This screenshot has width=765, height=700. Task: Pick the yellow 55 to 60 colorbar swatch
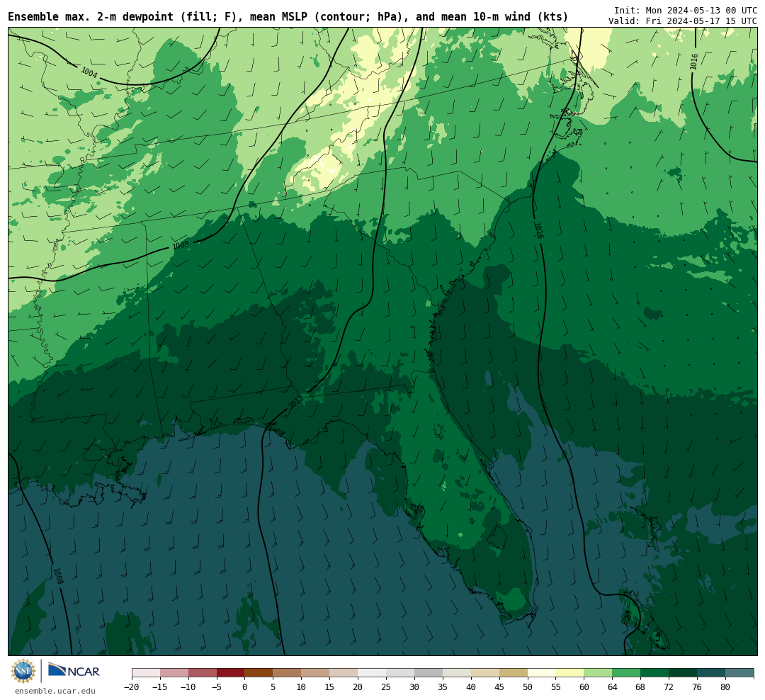point(570,673)
